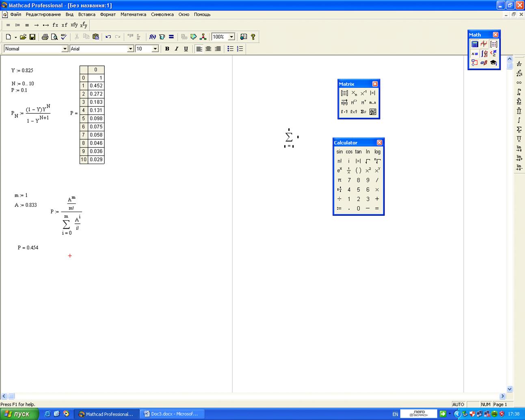Expand the font name Arial dropdown
Image resolution: width=525 pixels, height=420 pixels.
tap(130, 49)
